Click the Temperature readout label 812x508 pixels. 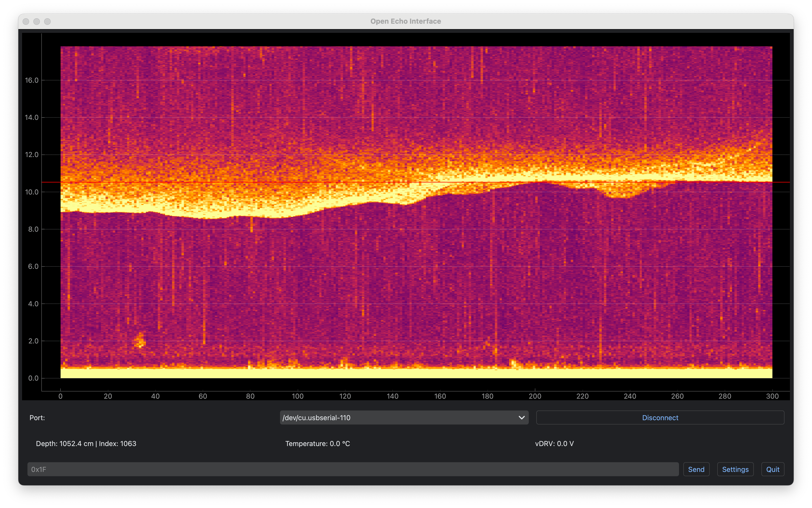pyautogui.click(x=317, y=444)
